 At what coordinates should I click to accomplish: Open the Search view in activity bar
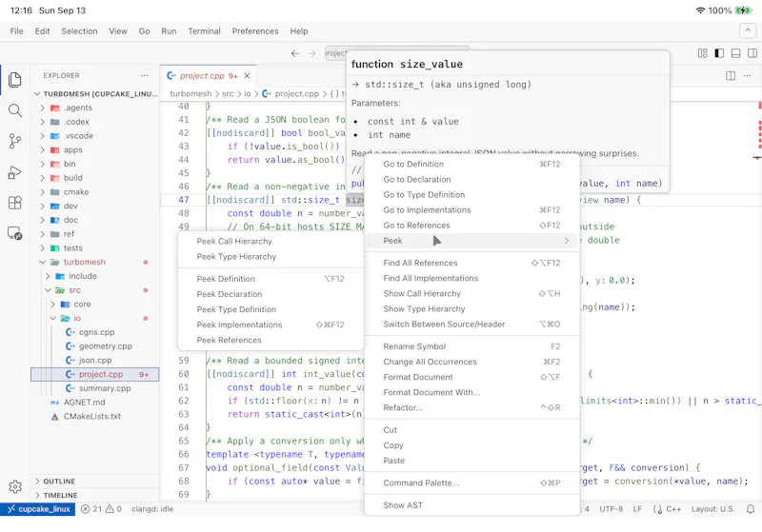click(15, 110)
